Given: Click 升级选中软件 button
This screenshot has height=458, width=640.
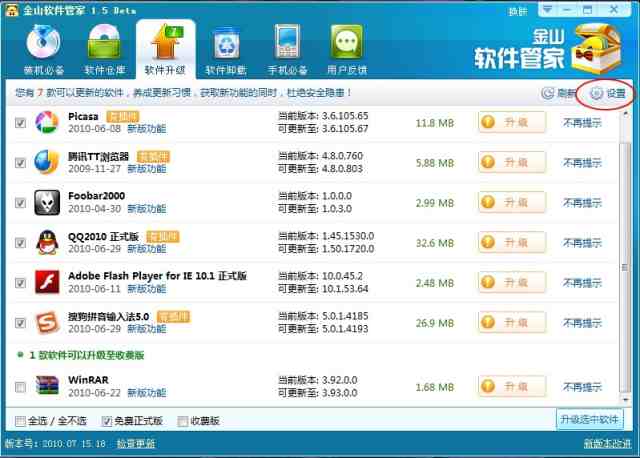Looking at the screenshot, I should pos(590,420).
